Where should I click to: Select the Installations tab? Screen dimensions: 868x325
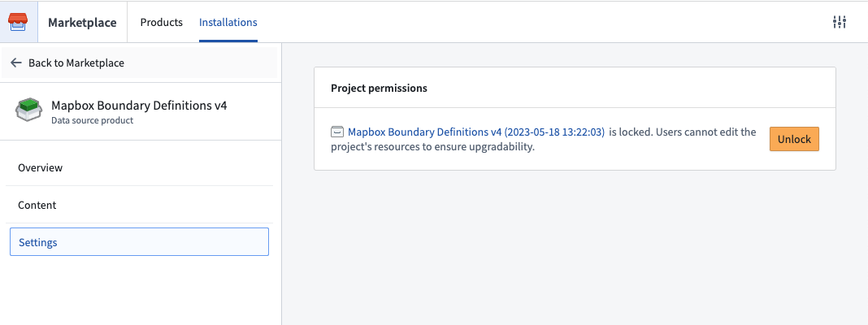[228, 22]
